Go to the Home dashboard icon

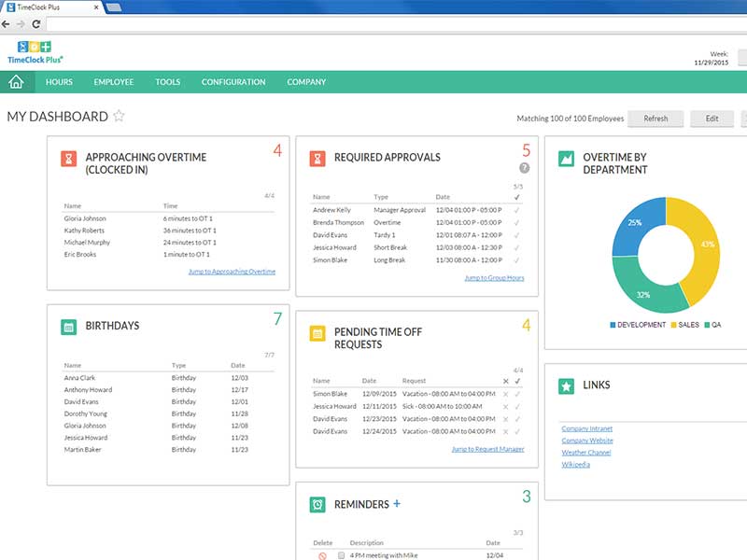pyautogui.click(x=16, y=82)
